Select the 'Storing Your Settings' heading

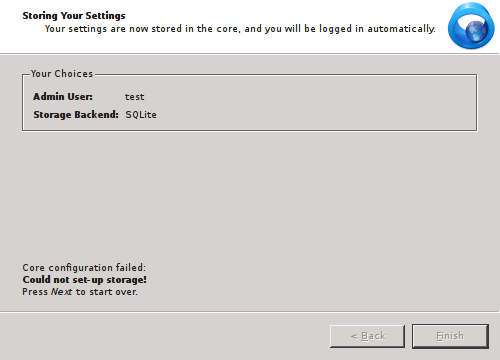pos(74,16)
